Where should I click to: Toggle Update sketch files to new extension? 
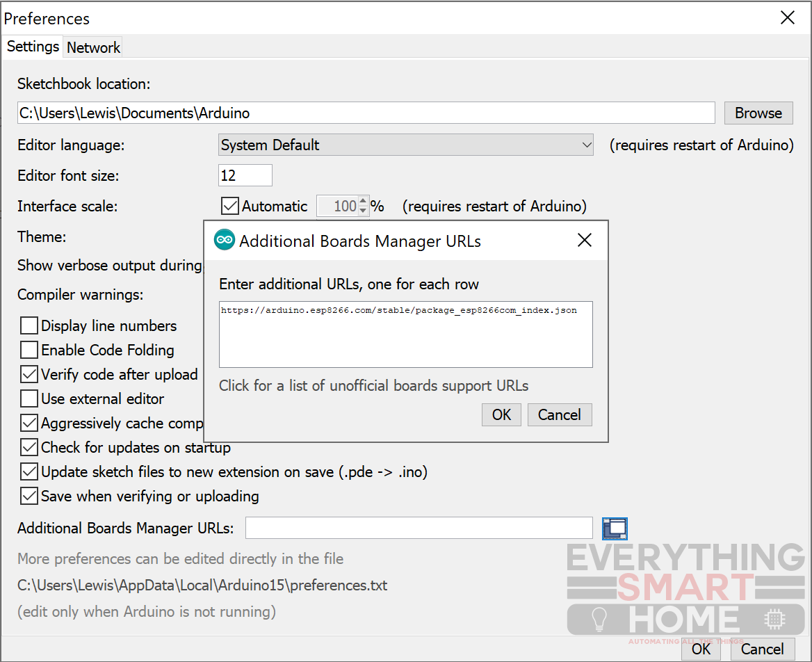29,472
